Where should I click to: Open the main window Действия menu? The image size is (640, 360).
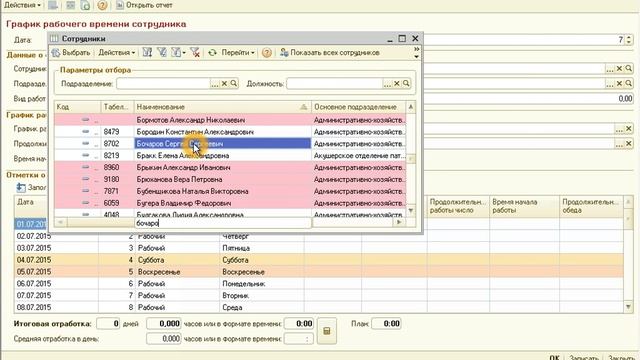(x=22, y=5)
